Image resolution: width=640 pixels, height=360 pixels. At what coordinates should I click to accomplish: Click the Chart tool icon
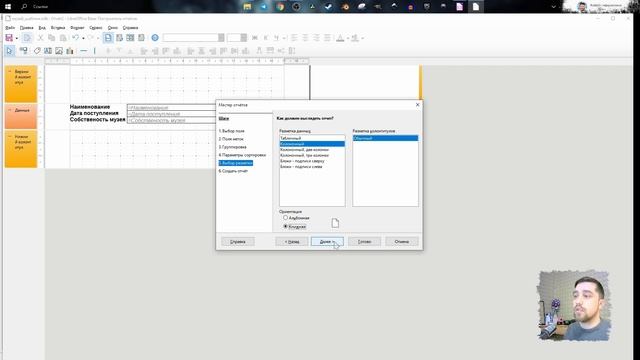tap(70, 51)
